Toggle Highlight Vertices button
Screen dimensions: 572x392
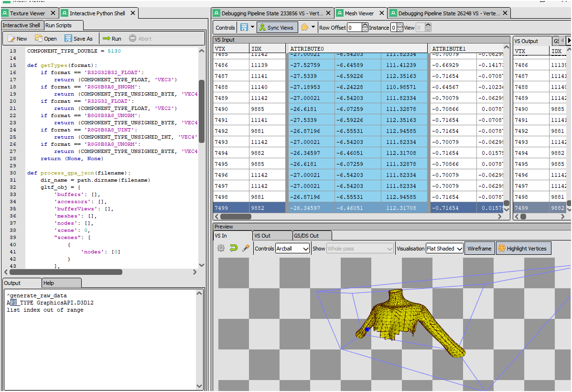click(x=523, y=249)
